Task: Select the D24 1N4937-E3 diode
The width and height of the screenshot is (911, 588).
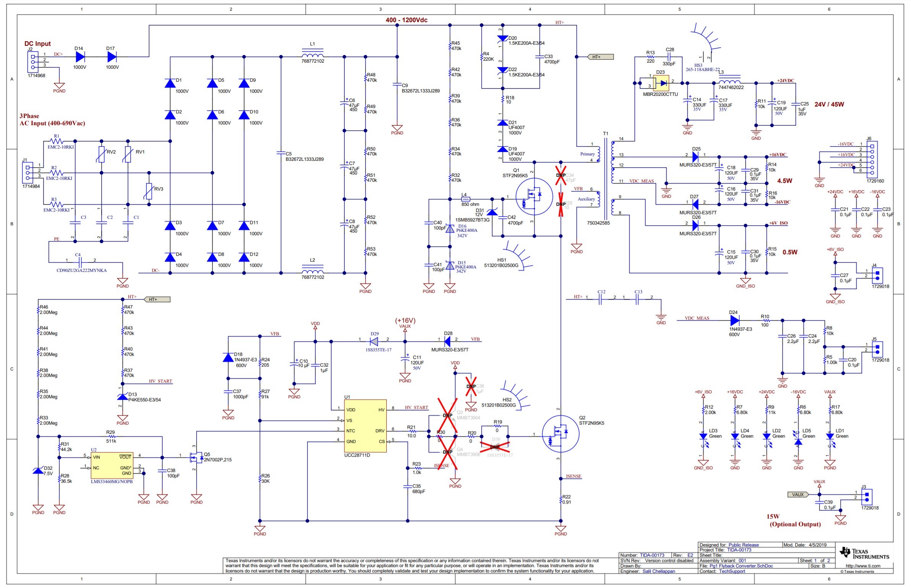Action: [x=734, y=321]
